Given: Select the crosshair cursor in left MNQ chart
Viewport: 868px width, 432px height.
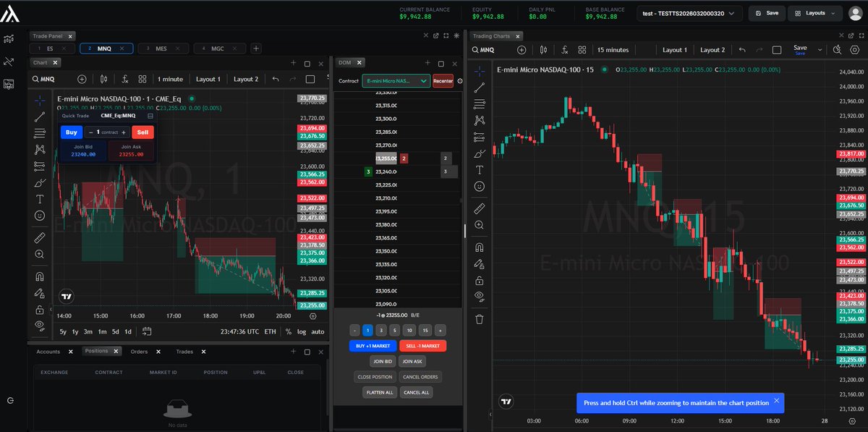Looking at the screenshot, I should [x=40, y=99].
